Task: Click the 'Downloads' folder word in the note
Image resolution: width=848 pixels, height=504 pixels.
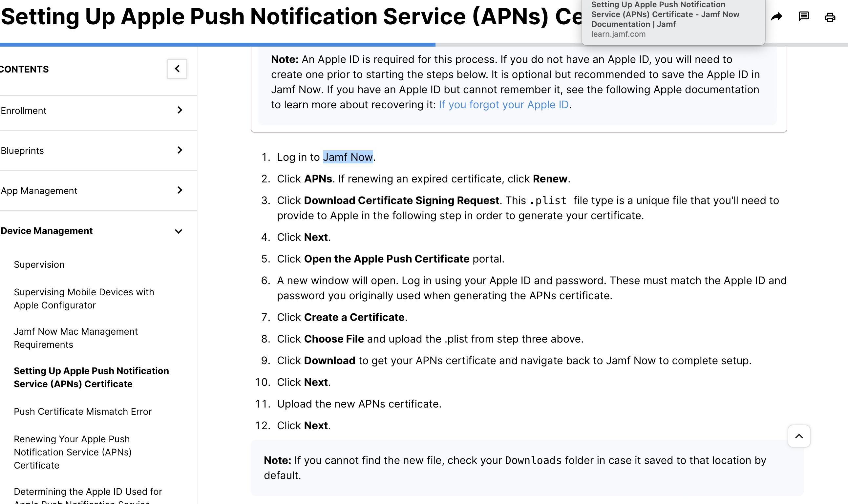Action: (x=533, y=460)
